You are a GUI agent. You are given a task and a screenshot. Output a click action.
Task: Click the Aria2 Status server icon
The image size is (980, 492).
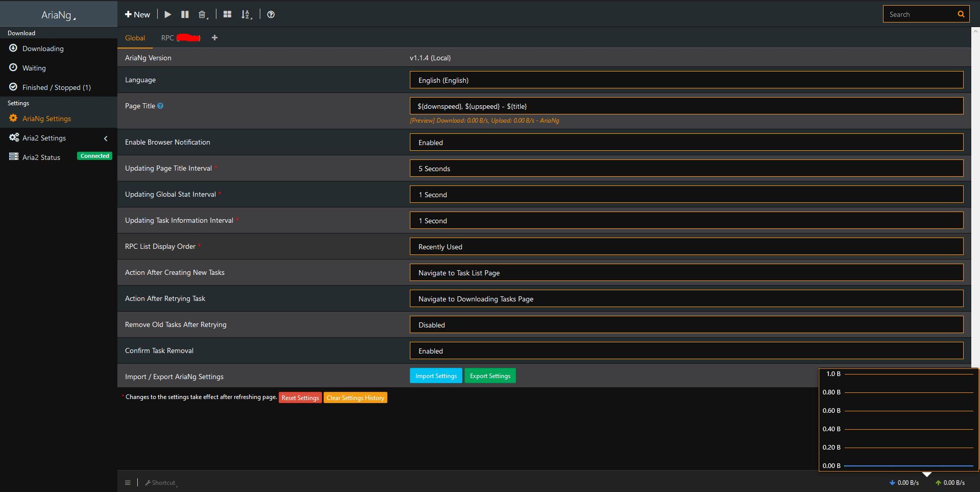[14, 157]
